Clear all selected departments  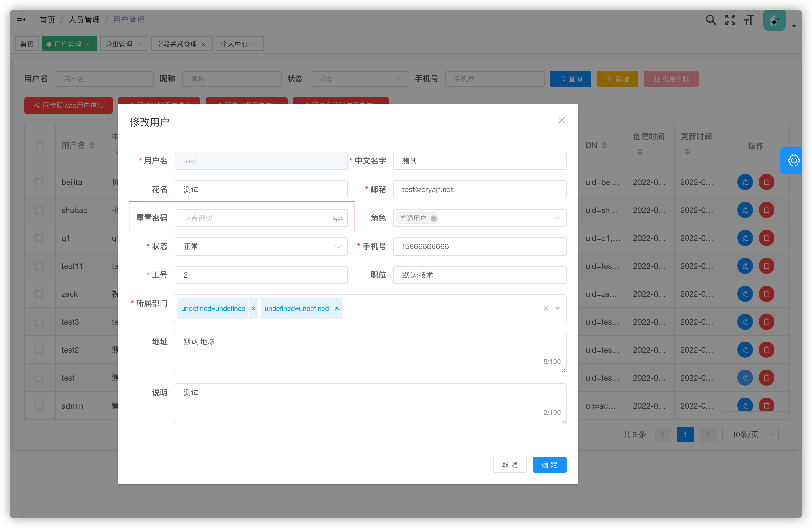tap(546, 308)
